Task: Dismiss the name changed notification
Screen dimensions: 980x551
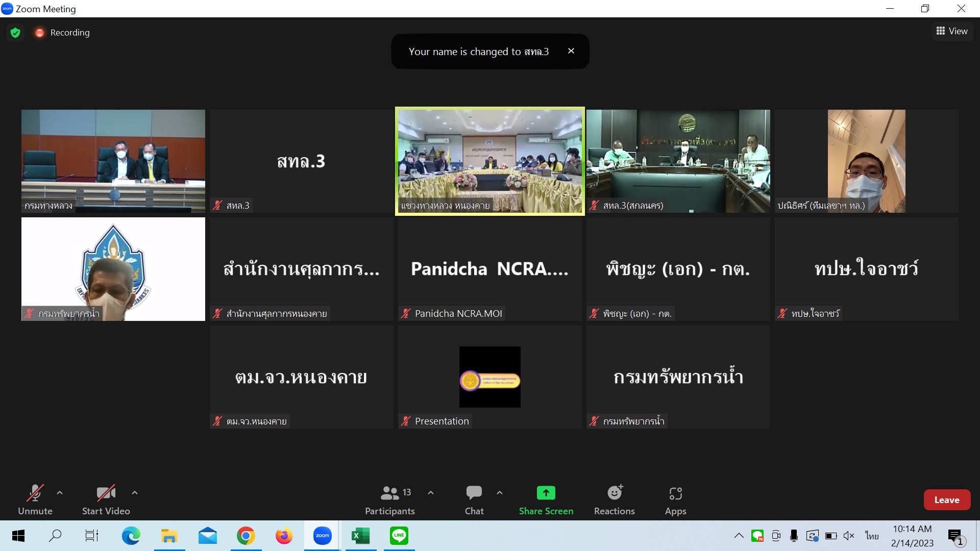Action: (571, 51)
